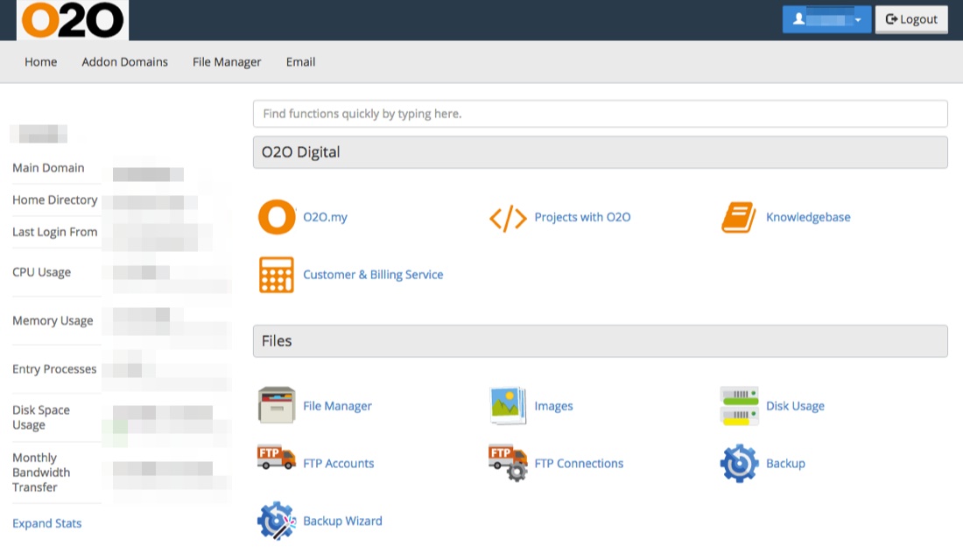963x560 pixels.
Task: Click the Knowledgebase book icon
Action: pyautogui.click(x=739, y=217)
